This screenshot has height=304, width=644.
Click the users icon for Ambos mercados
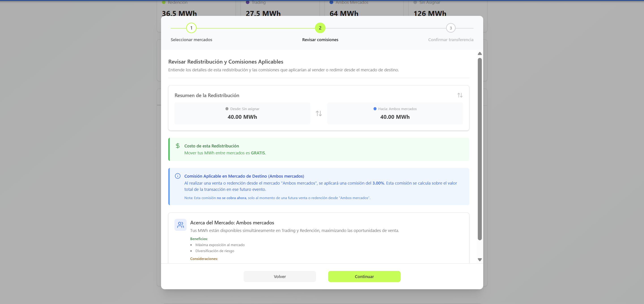point(180,225)
